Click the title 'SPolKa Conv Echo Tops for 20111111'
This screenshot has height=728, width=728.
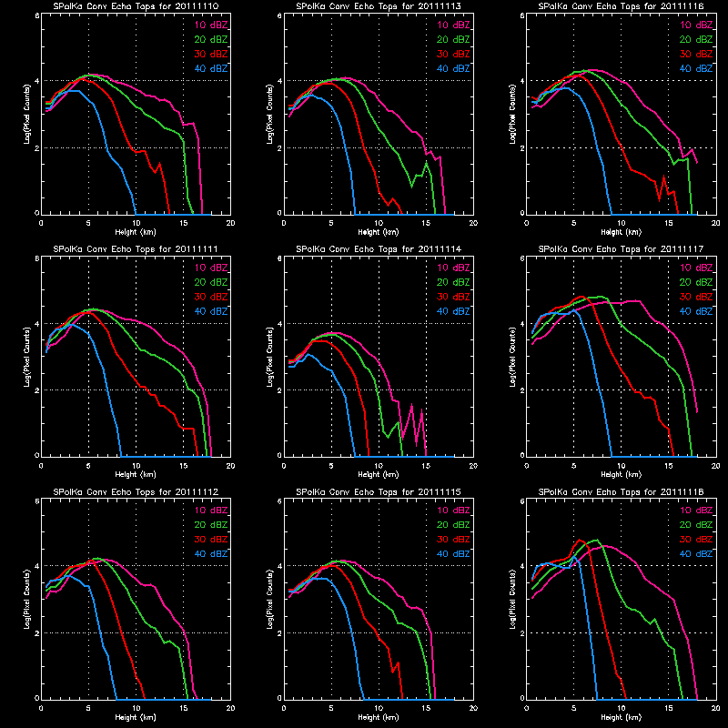(136, 249)
